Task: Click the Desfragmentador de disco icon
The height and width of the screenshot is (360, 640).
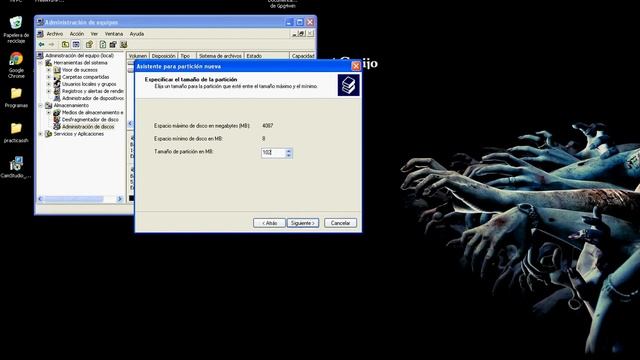Action: (57, 119)
